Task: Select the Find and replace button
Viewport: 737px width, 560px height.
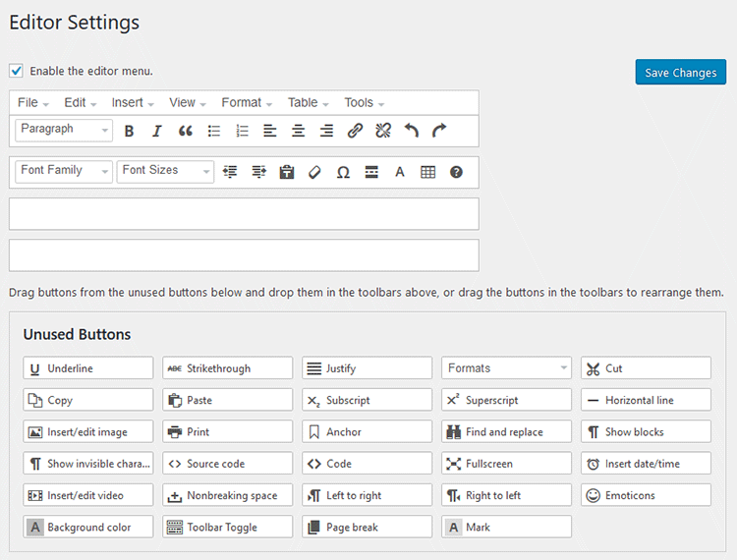Action: point(506,431)
